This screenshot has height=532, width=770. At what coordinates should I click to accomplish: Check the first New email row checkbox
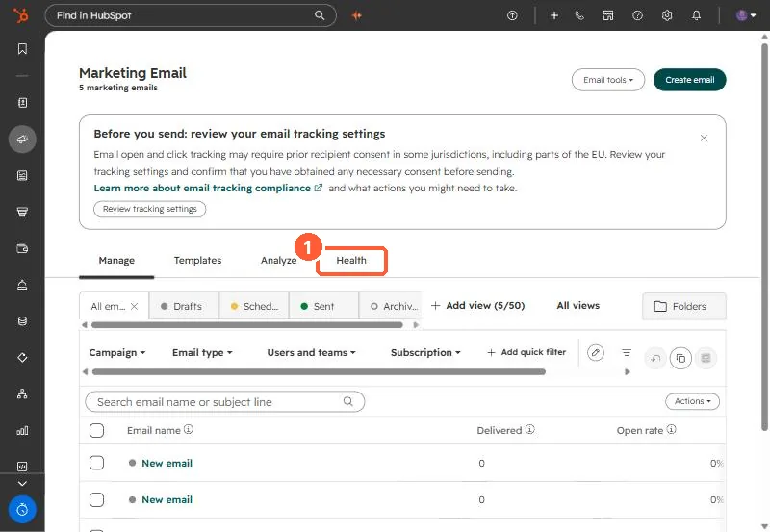(x=97, y=463)
